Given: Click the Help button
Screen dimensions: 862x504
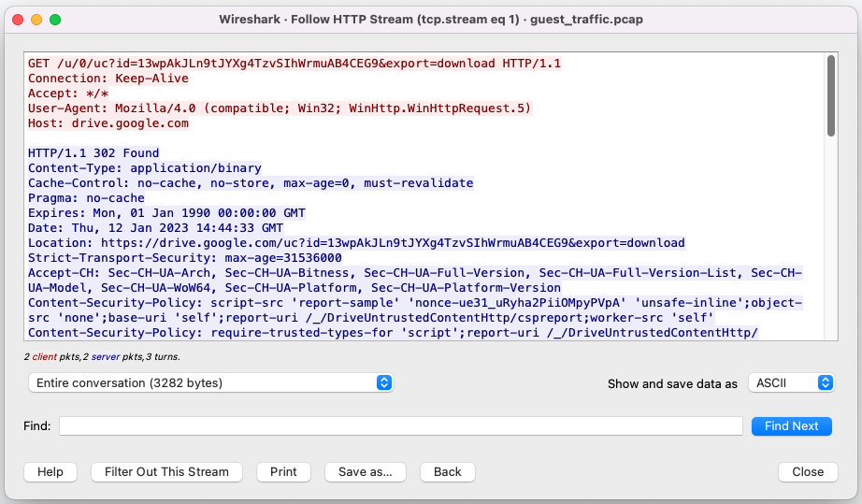Looking at the screenshot, I should [x=50, y=471].
